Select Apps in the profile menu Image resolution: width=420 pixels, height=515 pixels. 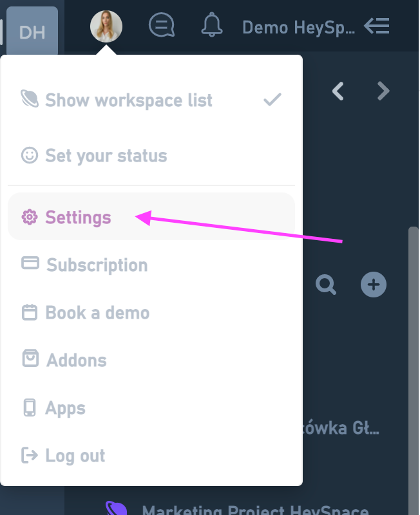[x=65, y=408]
